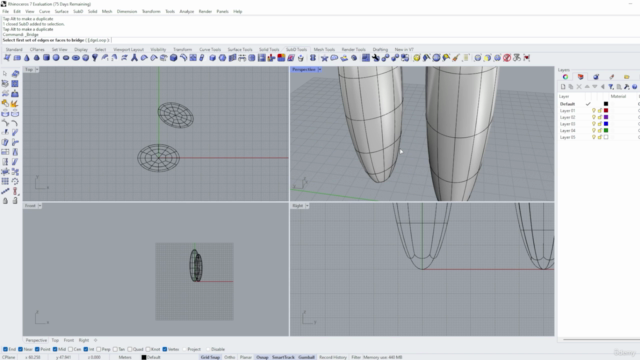The height and width of the screenshot is (360, 640).
Task: Open the Analyze menu
Action: click(187, 11)
